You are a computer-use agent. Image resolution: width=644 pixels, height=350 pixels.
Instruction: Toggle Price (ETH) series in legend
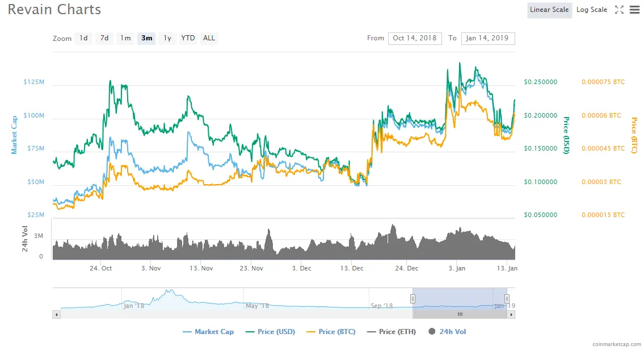click(x=392, y=332)
